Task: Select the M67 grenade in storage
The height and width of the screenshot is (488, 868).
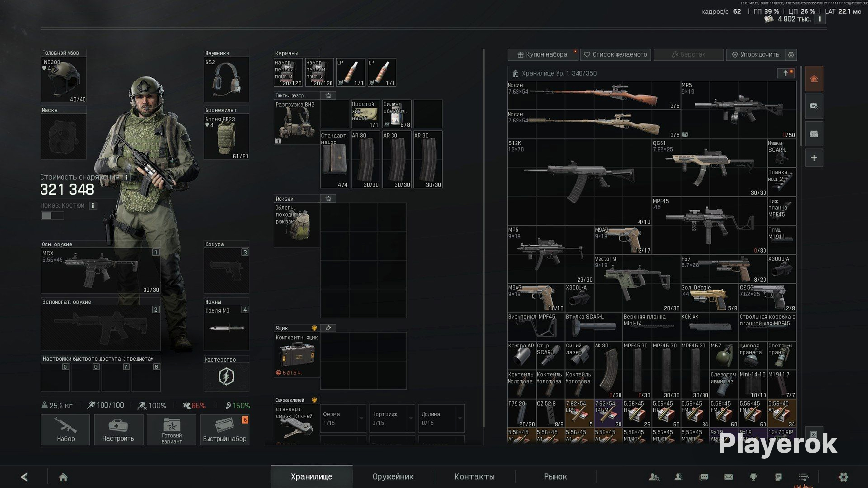Action: click(723, 356)
